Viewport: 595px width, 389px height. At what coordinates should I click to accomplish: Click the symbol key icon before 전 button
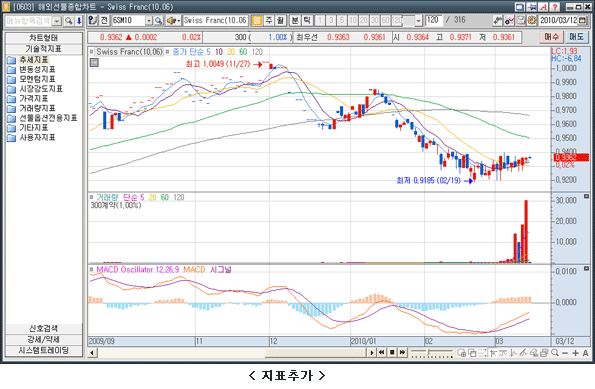coord(92,20)
